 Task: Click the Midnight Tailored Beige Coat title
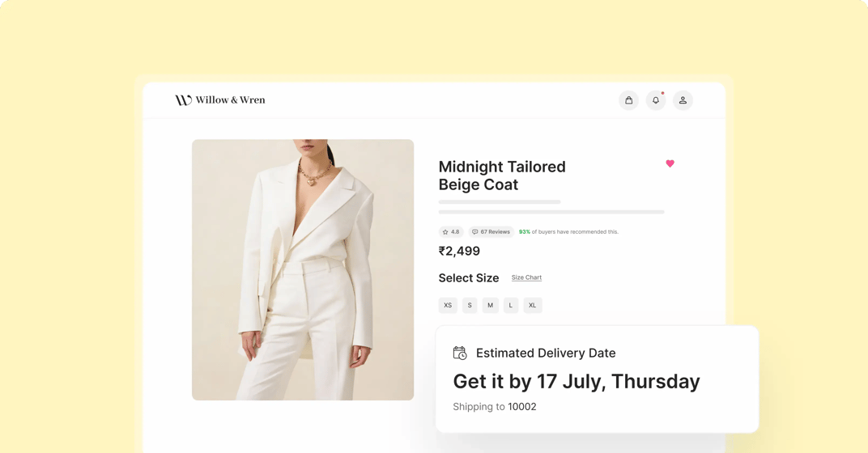tap(502, 176)
